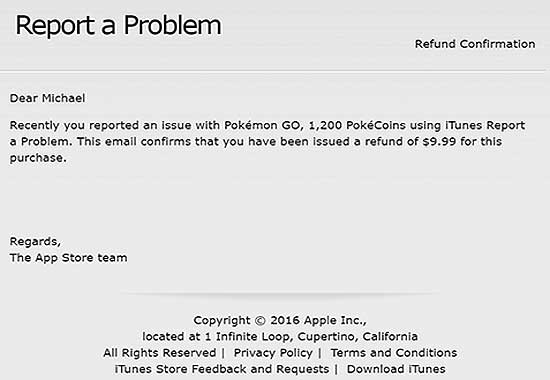Screen dimensions: 550x380
Task: Click the 1 Infinite Loop address line
Action: [x=280, y=337]
